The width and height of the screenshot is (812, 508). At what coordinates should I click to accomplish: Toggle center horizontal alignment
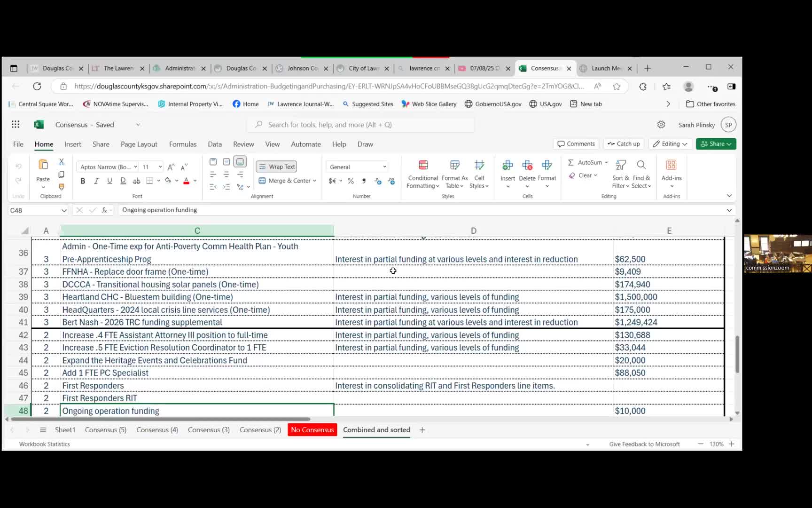pyautogui.click(x=226, y=175)
